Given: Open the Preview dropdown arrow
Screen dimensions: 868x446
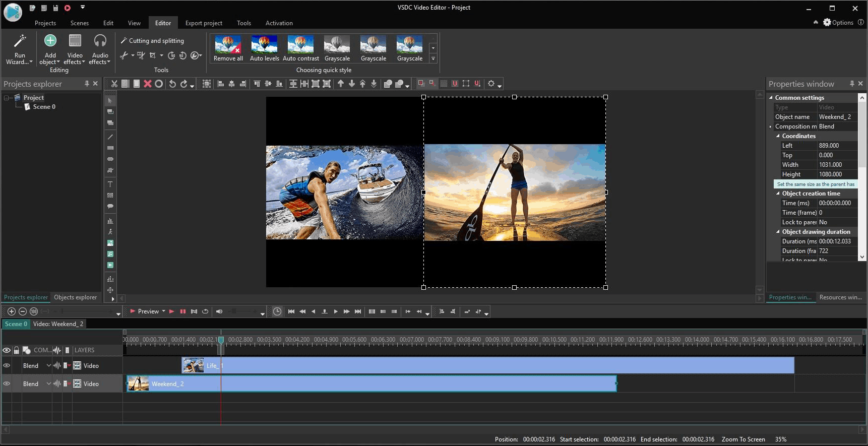Looking at the screenshot, I should click(x=163, y=311).
